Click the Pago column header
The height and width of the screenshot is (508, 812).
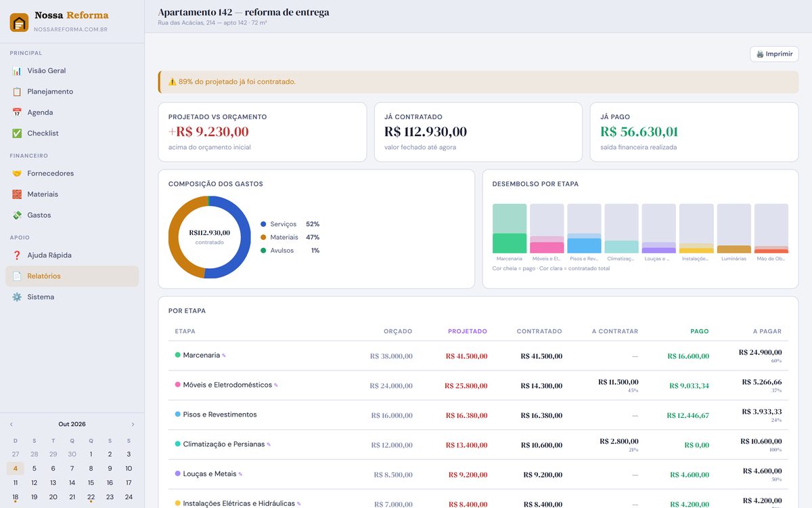(700, 332)
